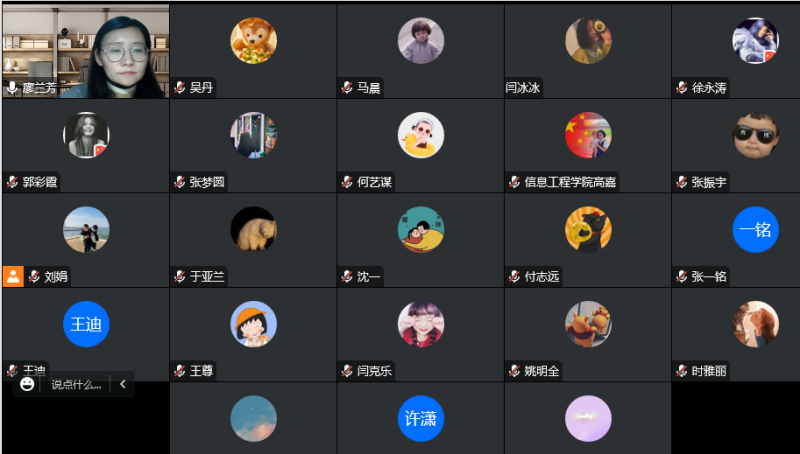The width and height of the screenshot is (800, 454).
Task: Click the Winnie the Pooh avatar of 姚明全
Action: click(x=588, y=324)
